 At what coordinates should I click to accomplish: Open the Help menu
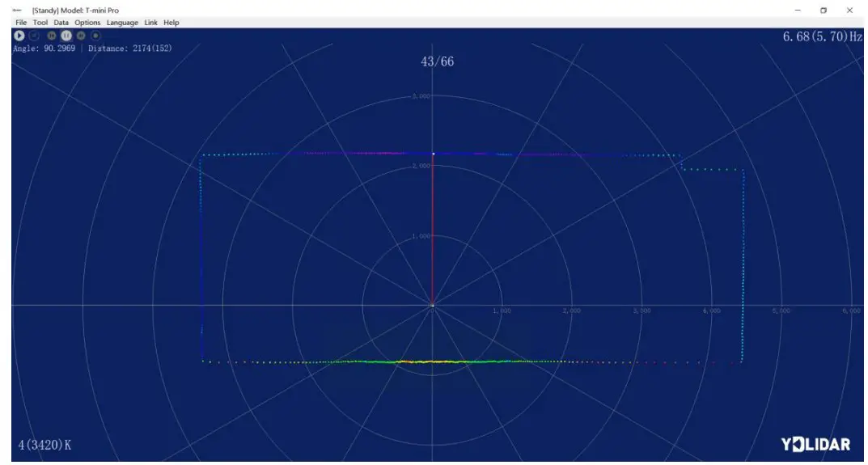(x=171, y=23)
